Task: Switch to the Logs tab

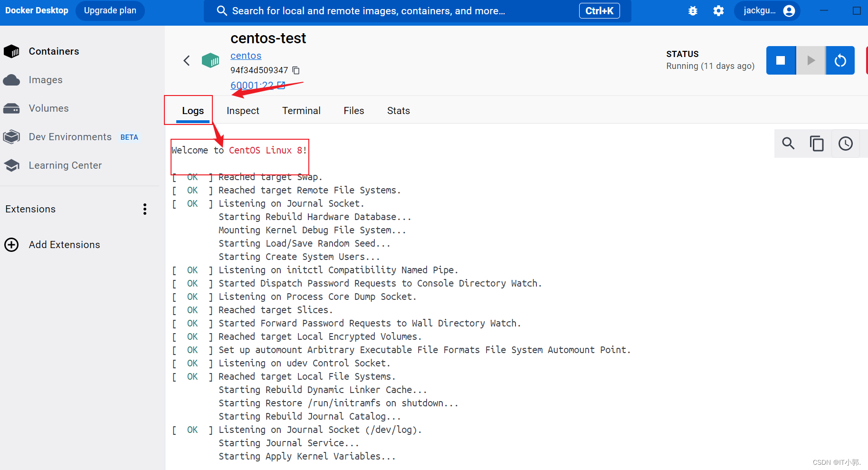Action: point(193,111)
